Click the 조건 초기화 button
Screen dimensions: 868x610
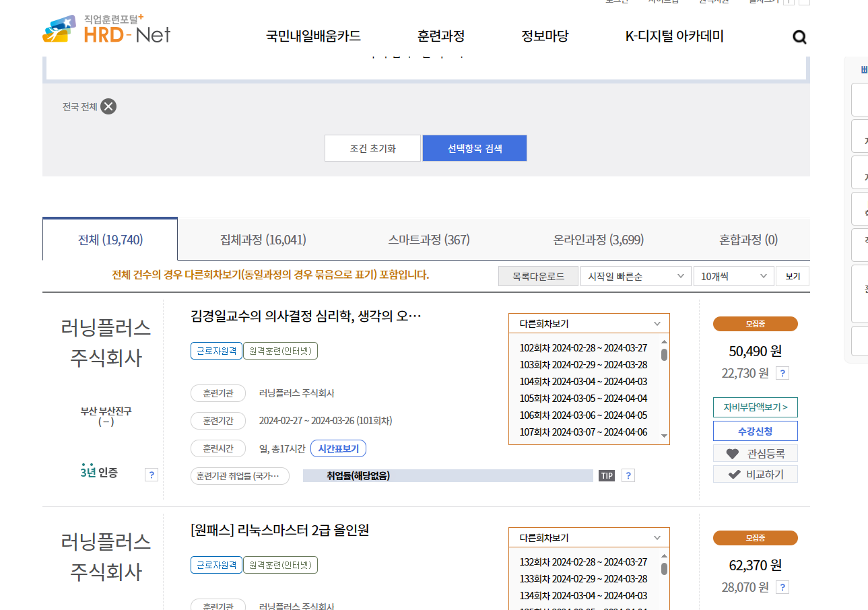(372, 148)
